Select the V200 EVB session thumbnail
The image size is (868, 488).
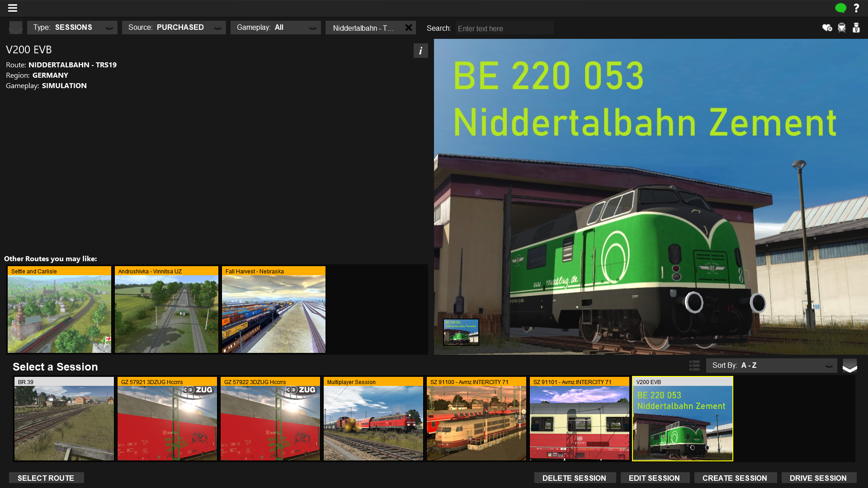point(683,419)
